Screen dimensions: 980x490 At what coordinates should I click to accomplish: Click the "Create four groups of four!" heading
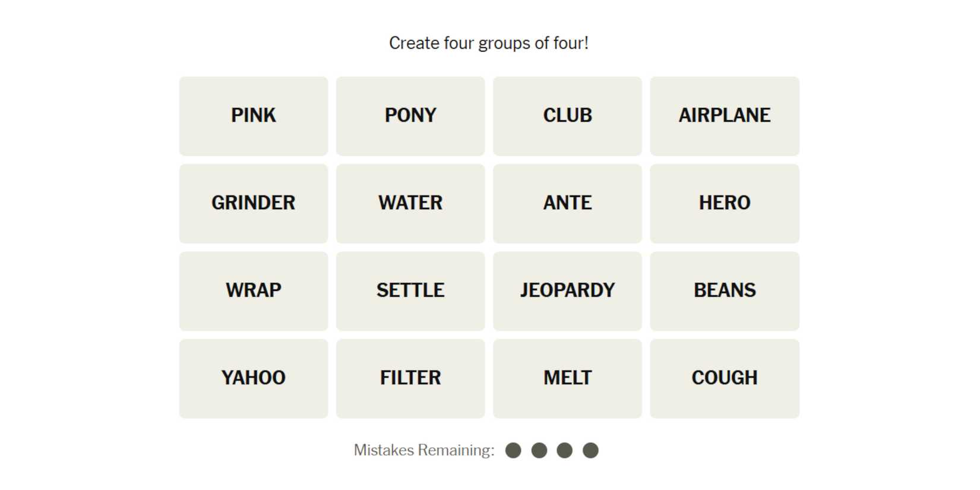(489, 43)
